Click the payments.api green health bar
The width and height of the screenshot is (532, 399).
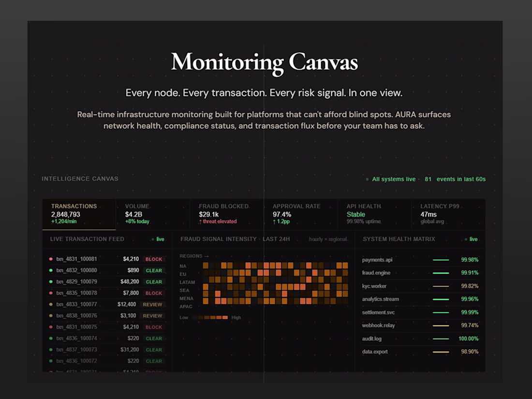click(x=441, y=260)
